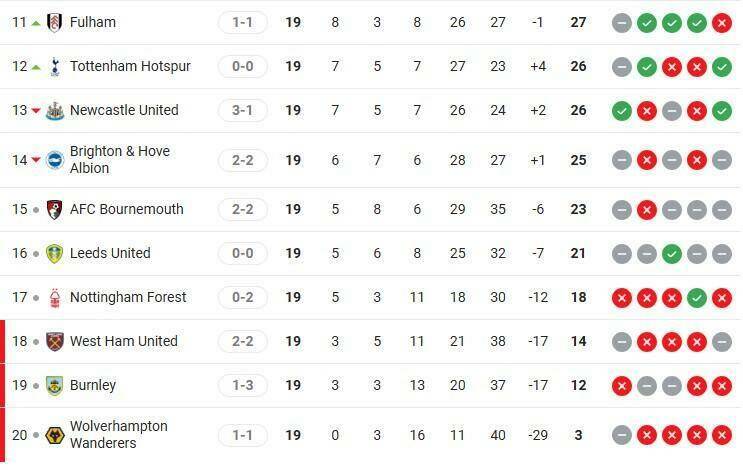
Task: Click the Burnley club crest icon
Action: [54, 385]
